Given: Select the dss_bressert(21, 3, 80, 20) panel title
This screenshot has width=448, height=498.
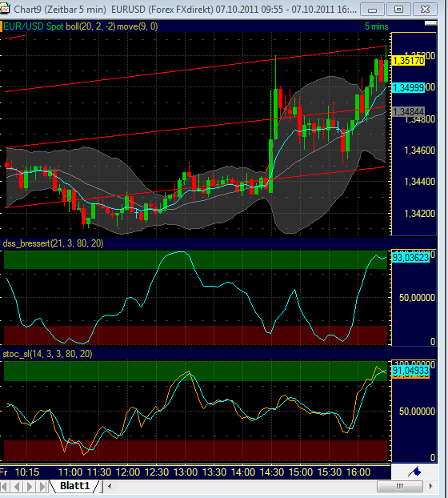Looking at the screenshot, I should tap(53, 243).
